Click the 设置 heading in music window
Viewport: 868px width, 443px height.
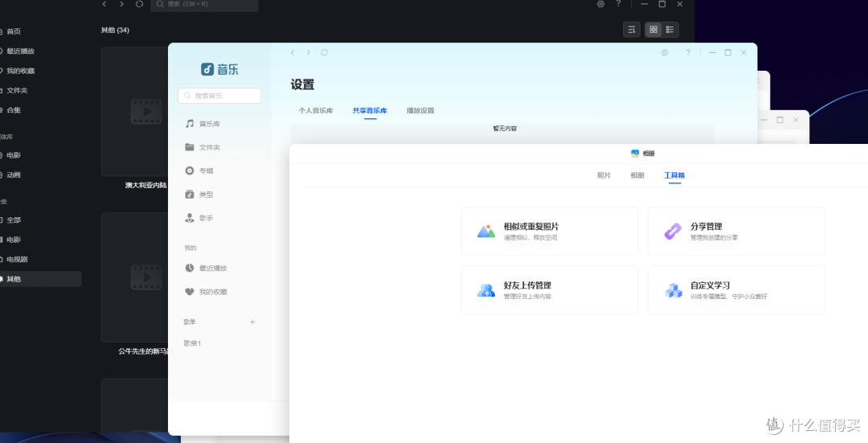click(303, 84)
